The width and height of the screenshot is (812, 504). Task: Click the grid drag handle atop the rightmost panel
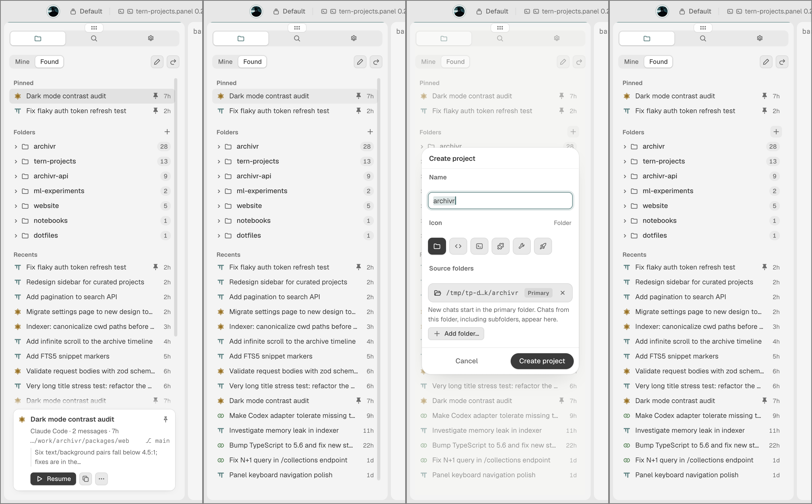[703, 28]
